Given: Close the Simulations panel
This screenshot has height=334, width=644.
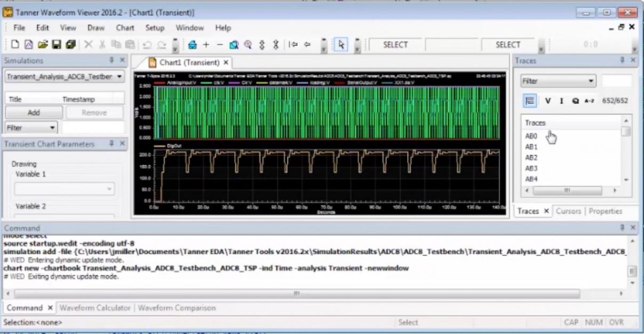Looking at the screenshot, I should (x=122, y=61).
